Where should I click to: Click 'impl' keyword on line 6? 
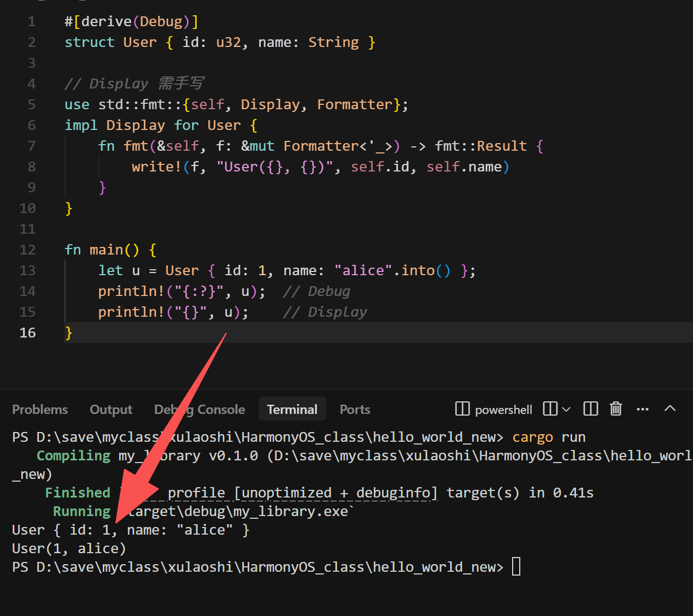pos(81,125)
